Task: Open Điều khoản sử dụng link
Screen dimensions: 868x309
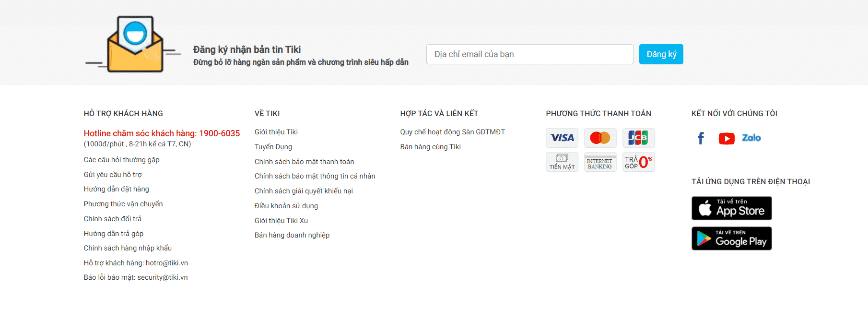Action: point(286,206)
